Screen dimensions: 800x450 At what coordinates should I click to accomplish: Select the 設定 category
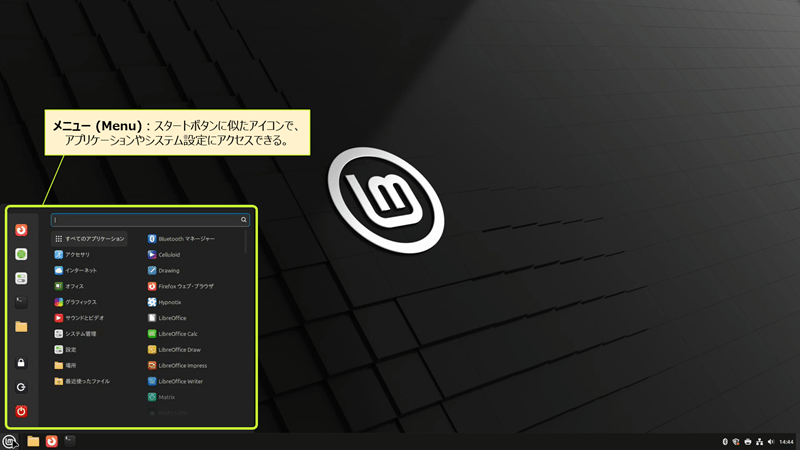point(90,349)
